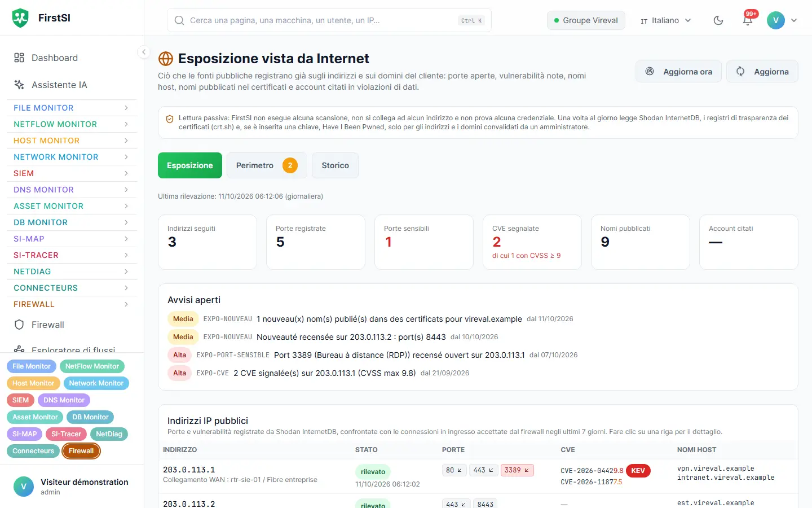
Task: Expand the NETWORK MONITOR section
Action: tap(72, 157)
